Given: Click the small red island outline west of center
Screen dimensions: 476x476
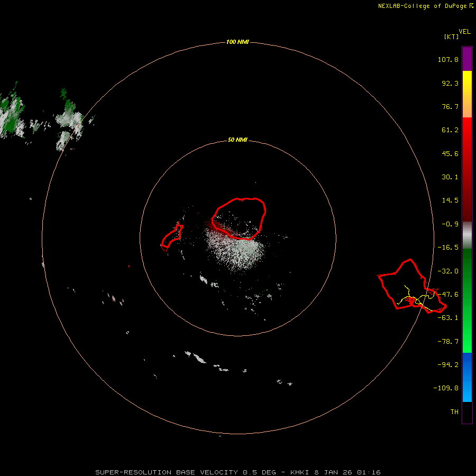Looking at the screenshot, I should click(x=172, y=237).
